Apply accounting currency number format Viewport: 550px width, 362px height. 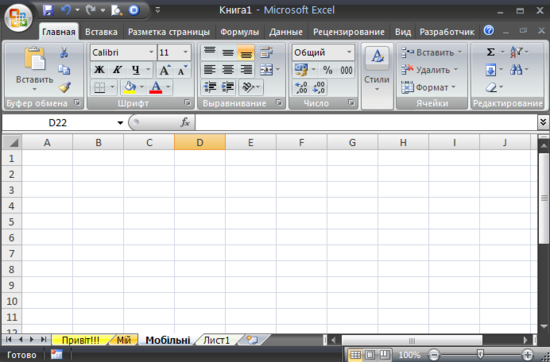tap(301, 70)
